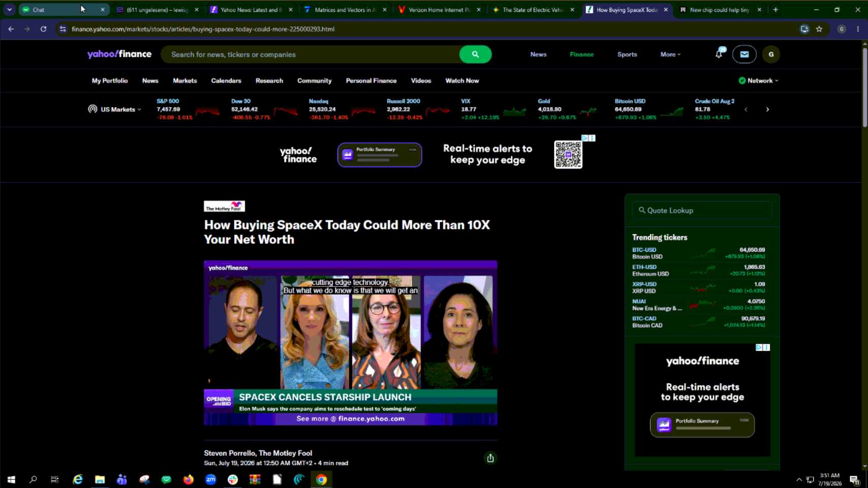Show hidden system tray icons

[799, 479]
